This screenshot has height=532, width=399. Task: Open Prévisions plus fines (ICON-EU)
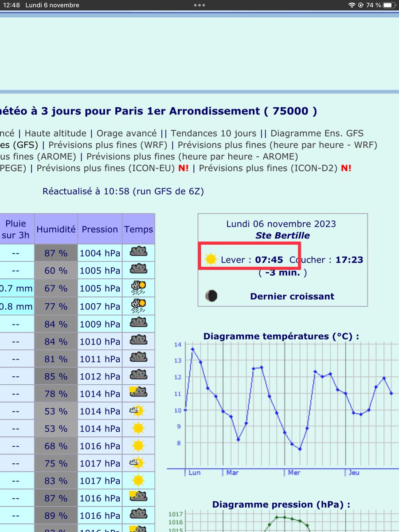106,168
